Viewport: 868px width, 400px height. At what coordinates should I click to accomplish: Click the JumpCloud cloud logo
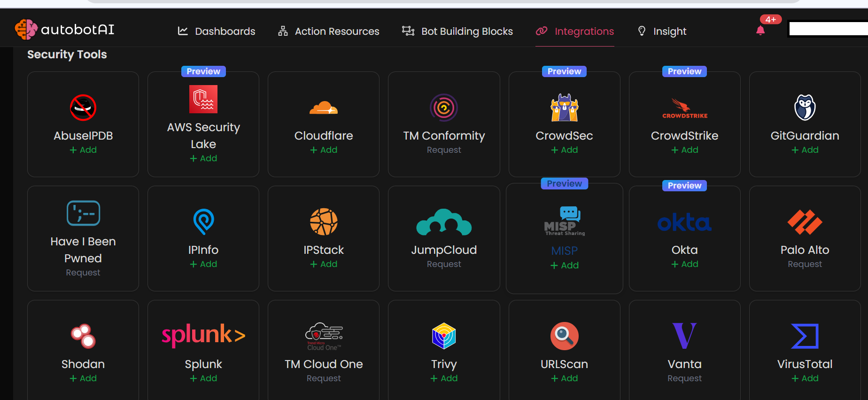[x=444, y=222]
